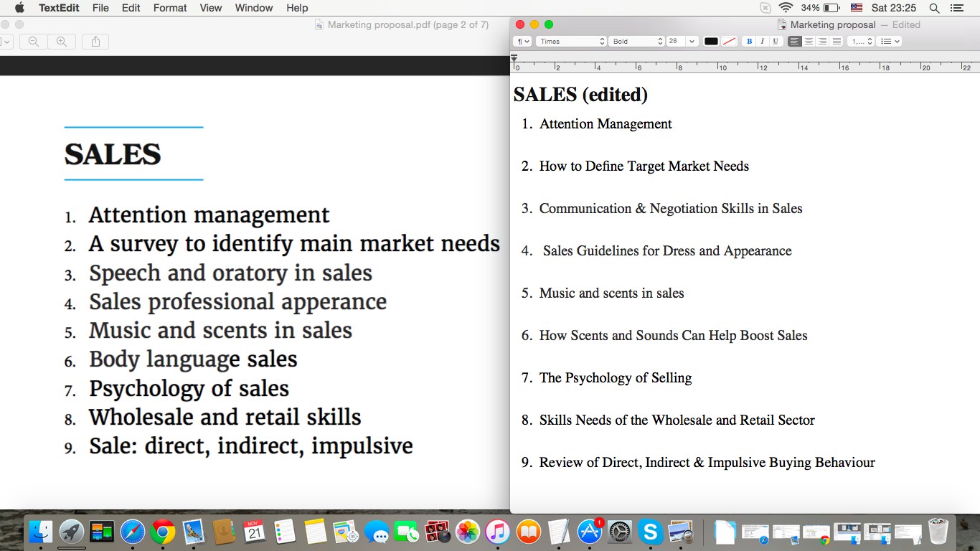
Task: Open Maps from the Dock
Action: pyautogui.click(x=346, y=532)
